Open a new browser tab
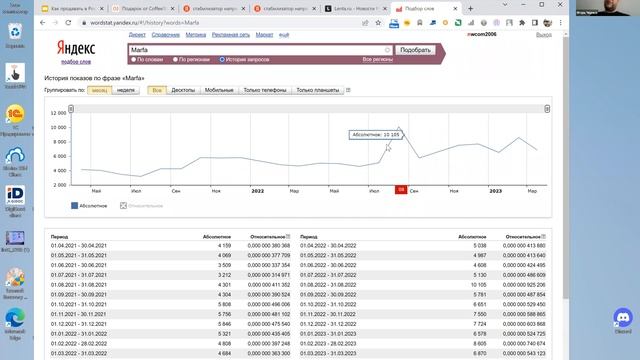Viewport: 640px width, 360px height. coord(471,8)
